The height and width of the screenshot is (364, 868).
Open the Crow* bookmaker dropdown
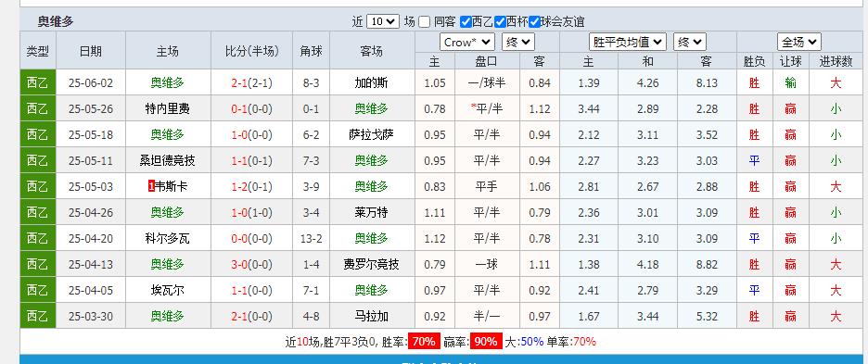467,42
